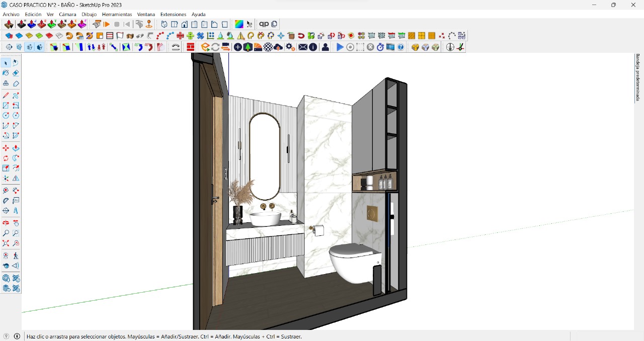The image size is (644, 341).
Task: Switch to the house-shaped Front view icon
Action: 185,24
